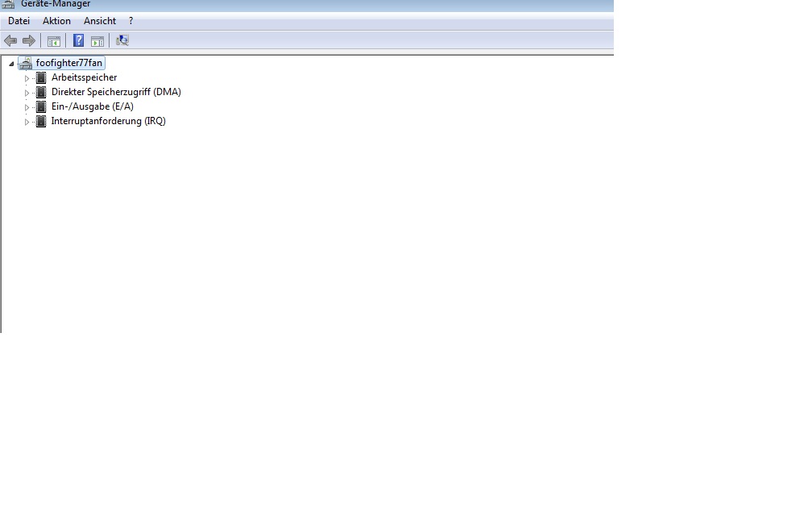812x508 pixels.
Task: Collapse the foofighter77fan root node
Action: pyautogui.click(x=11, y=64)
